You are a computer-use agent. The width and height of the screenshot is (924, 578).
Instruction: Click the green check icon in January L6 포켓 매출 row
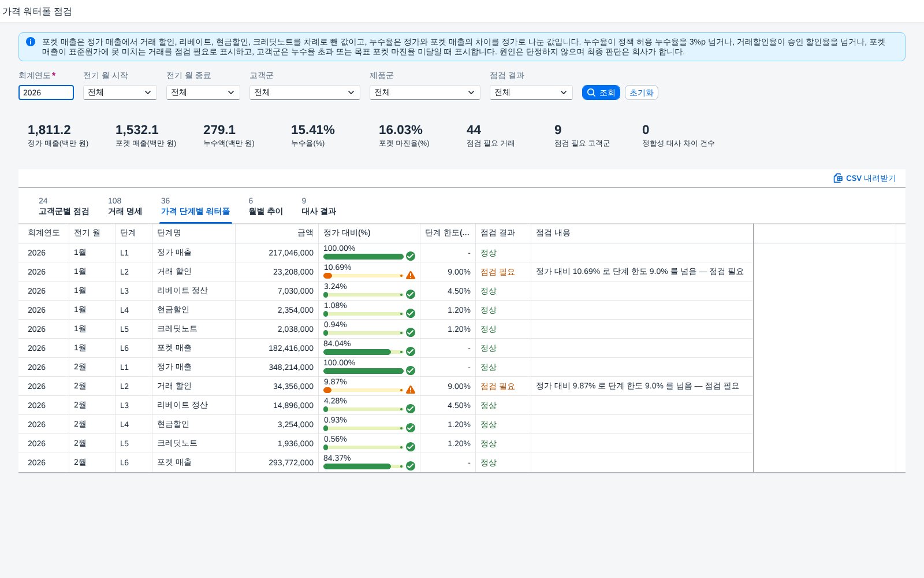(411, 351)
